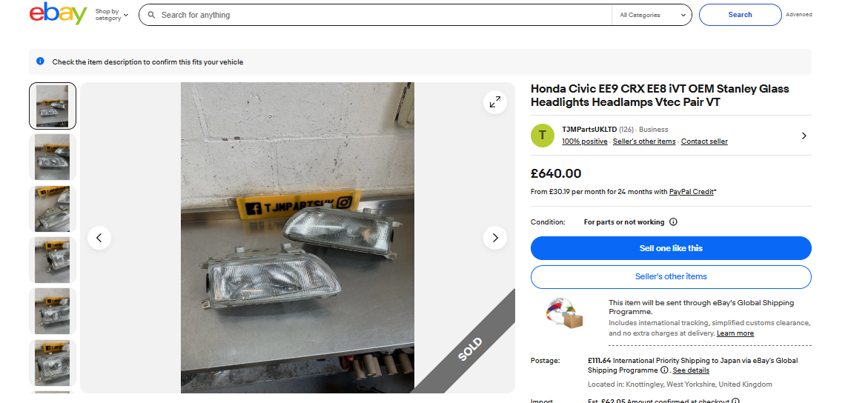Image resolution: width=868 pixels, height=403 pixels.
Task: Click the condition info icon
Action: pyautogui.click(x=673, y=222)
